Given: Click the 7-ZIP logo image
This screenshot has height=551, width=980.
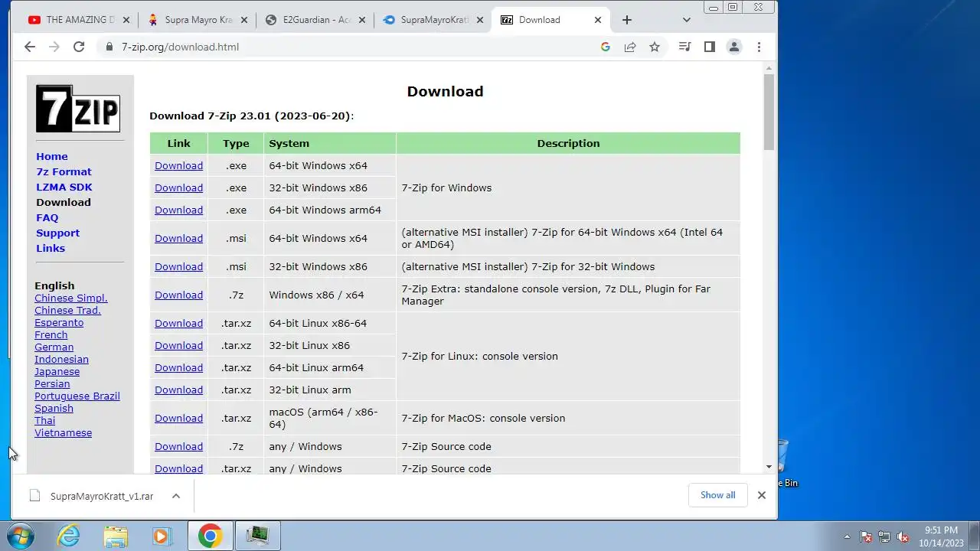Looking at the screenshot, I should point(78,109).
